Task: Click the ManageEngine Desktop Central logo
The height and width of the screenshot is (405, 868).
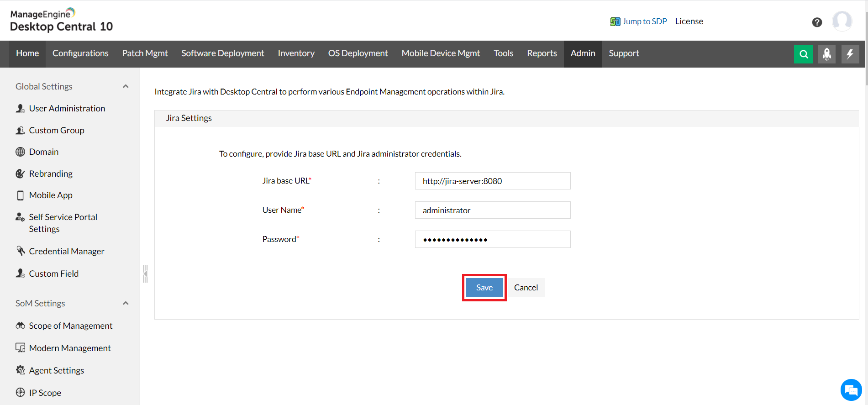Action: (61, 21)
